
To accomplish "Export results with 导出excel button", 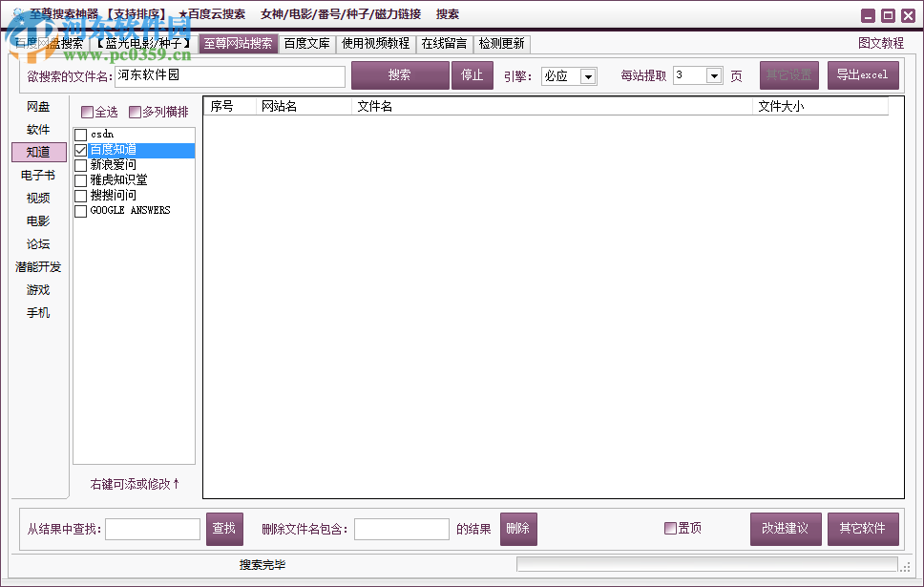I will pyautogui.click(x=863, y=75).
